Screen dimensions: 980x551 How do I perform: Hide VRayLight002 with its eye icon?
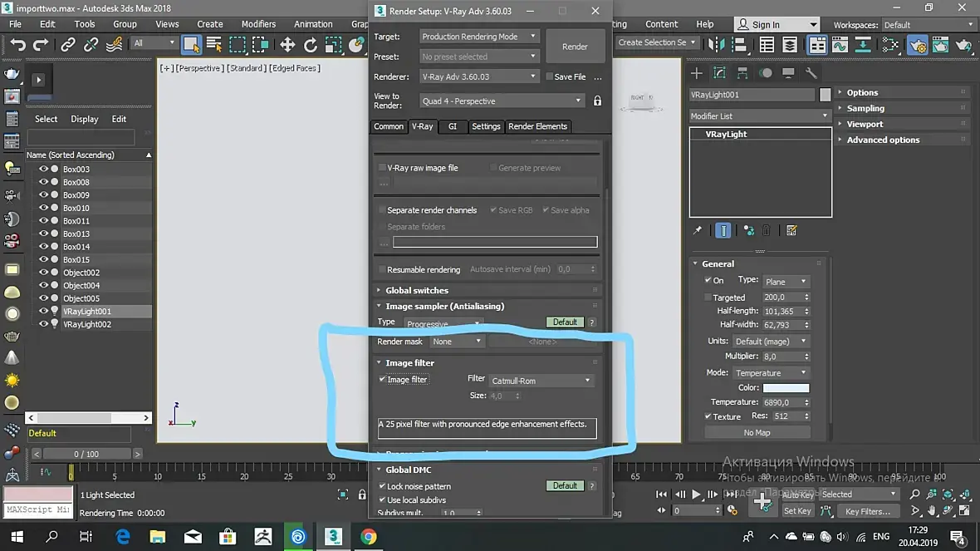click(x=43, y=324)
